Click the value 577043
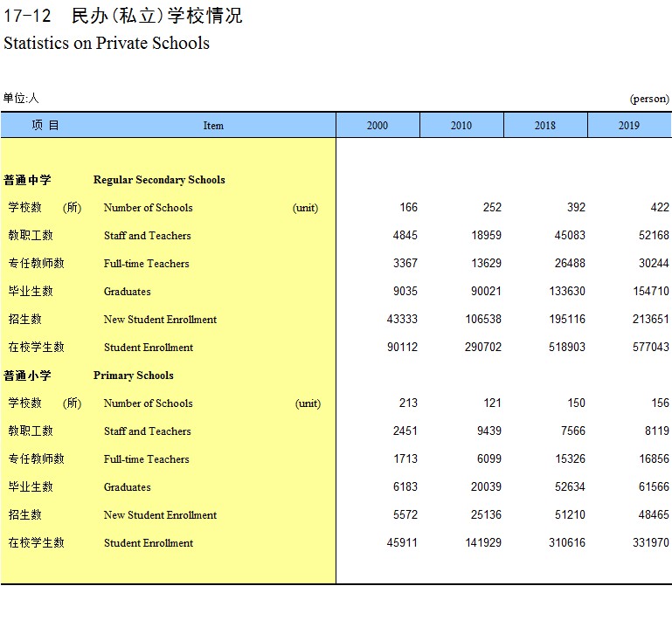672x641 pixels. pyautogui.click(x=651, y=348)
